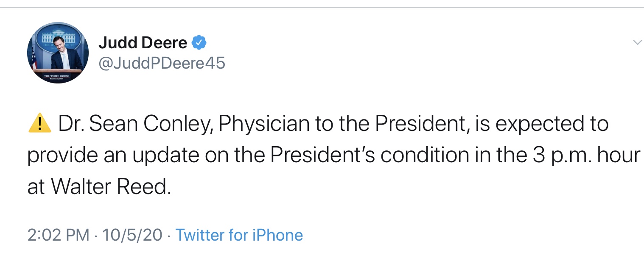644x258 pixels.
Task: Open the Twitter for iPhone source link
Action: (x=239, y=235)
